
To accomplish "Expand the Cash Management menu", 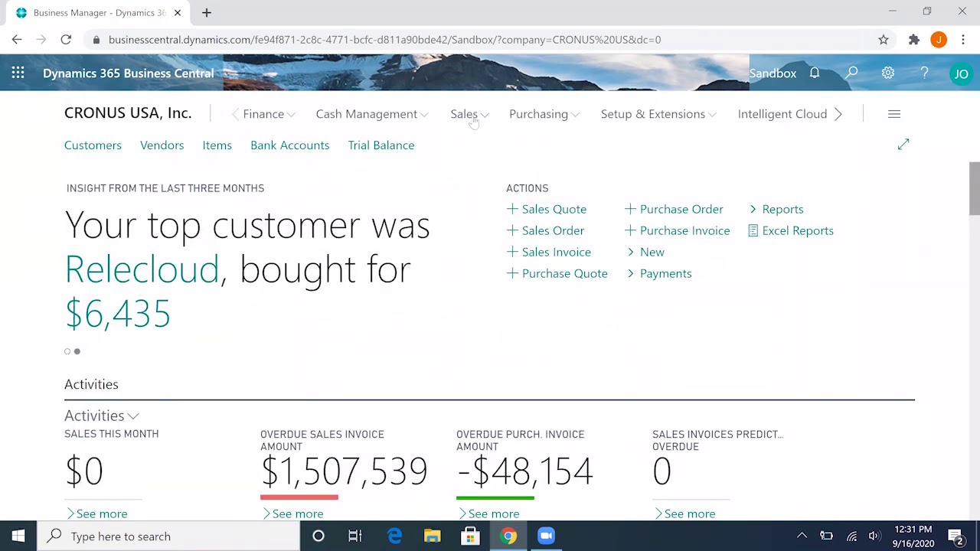I will (x=372, y=114).
